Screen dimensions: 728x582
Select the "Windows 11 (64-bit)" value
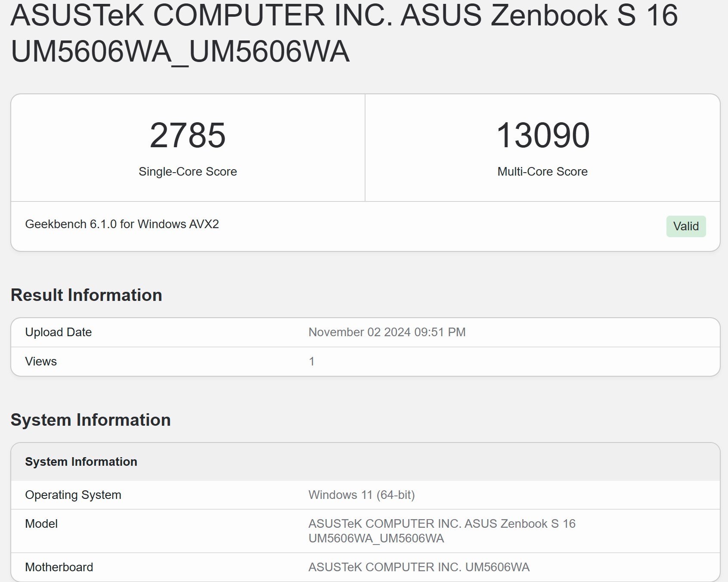click(x=362, y=495)
